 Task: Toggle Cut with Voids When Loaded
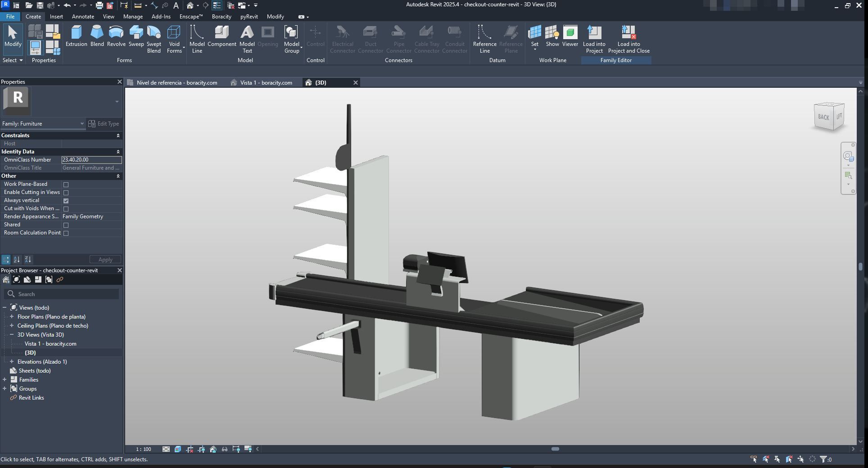66,209
